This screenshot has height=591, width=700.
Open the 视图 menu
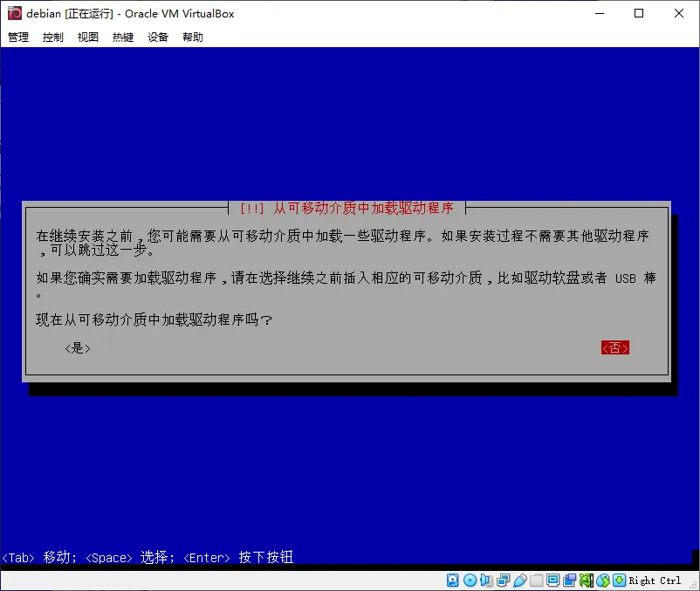click(x=88, y=37)
